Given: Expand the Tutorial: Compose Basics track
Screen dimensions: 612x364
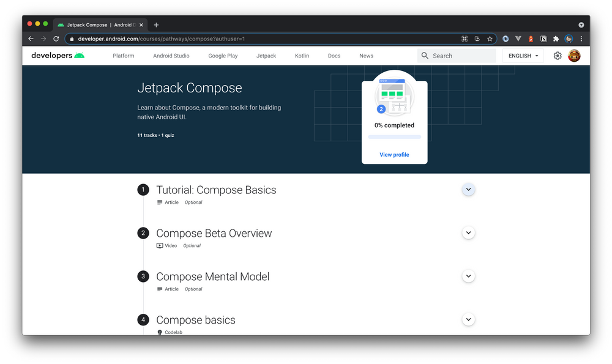Looking at the screenshot, I should [468, 190].
